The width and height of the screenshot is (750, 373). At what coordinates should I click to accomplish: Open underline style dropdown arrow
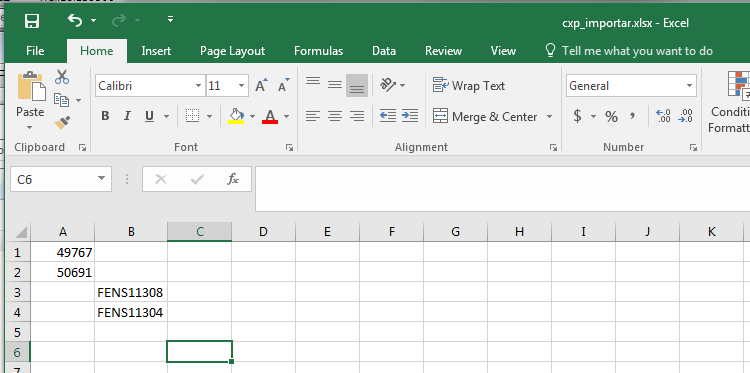[166, 116]
